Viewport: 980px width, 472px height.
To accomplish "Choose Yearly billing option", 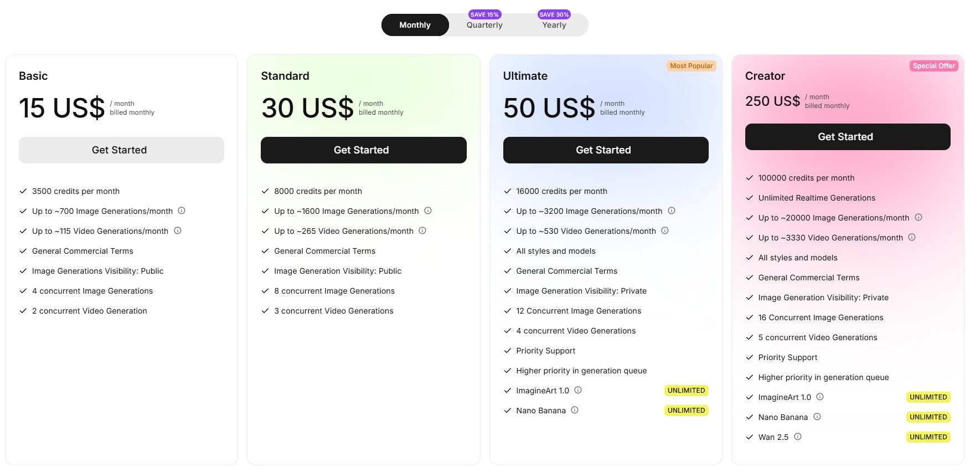I will pos(554,25).
